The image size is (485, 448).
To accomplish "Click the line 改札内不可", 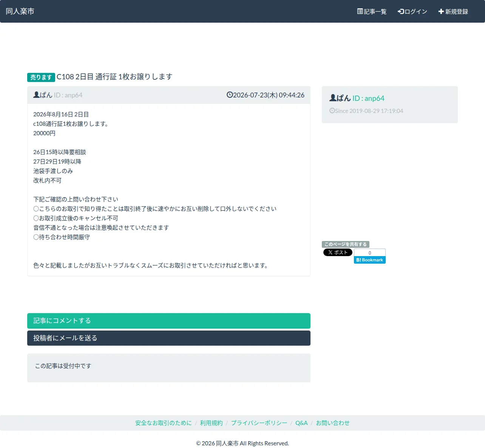I will (47, 181).
